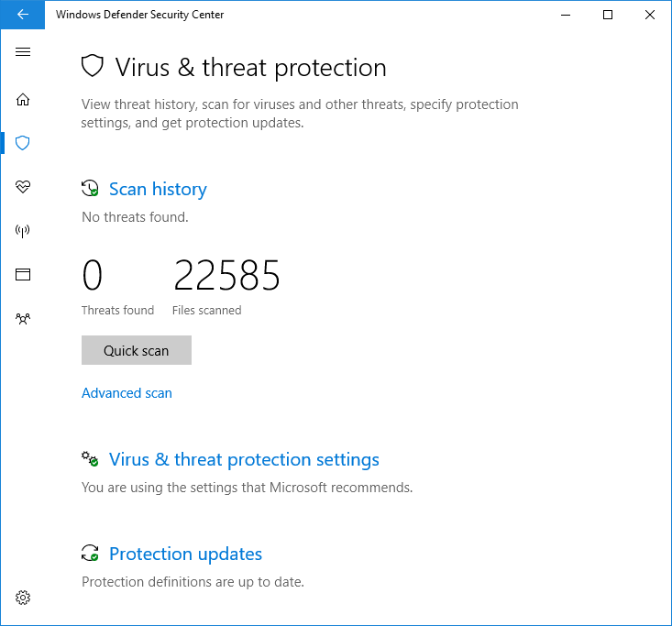Open Firewall & network protection icon
The image size is (672, 626).
point(23,231)
